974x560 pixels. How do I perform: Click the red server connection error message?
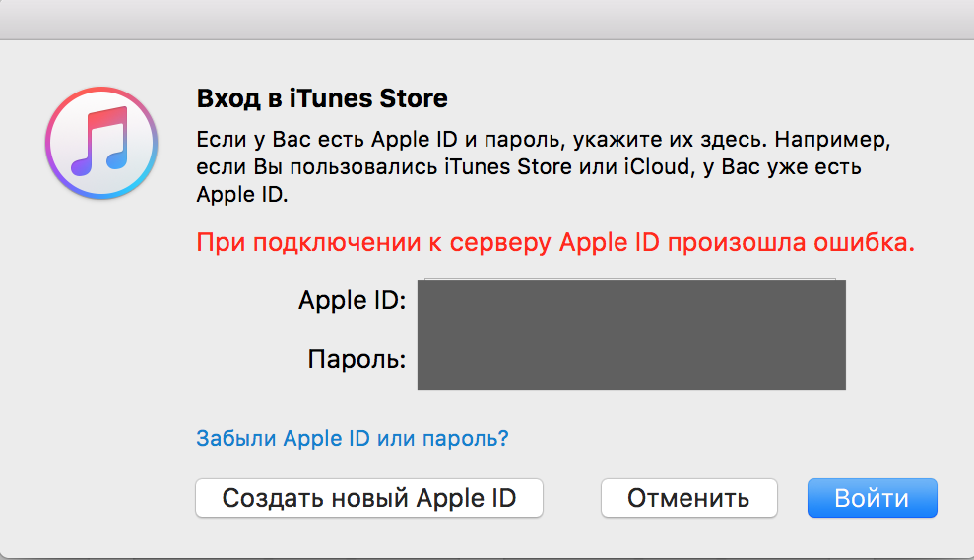[555, 243]
